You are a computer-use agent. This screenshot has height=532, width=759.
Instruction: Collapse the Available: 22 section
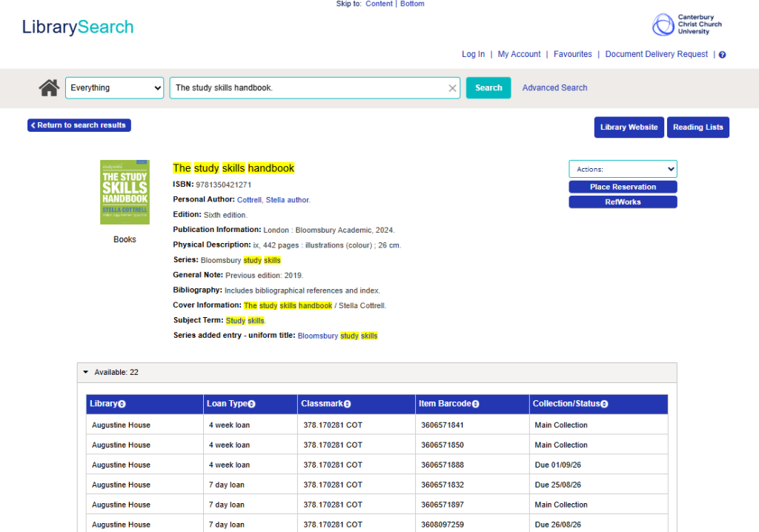coord(86,372)
